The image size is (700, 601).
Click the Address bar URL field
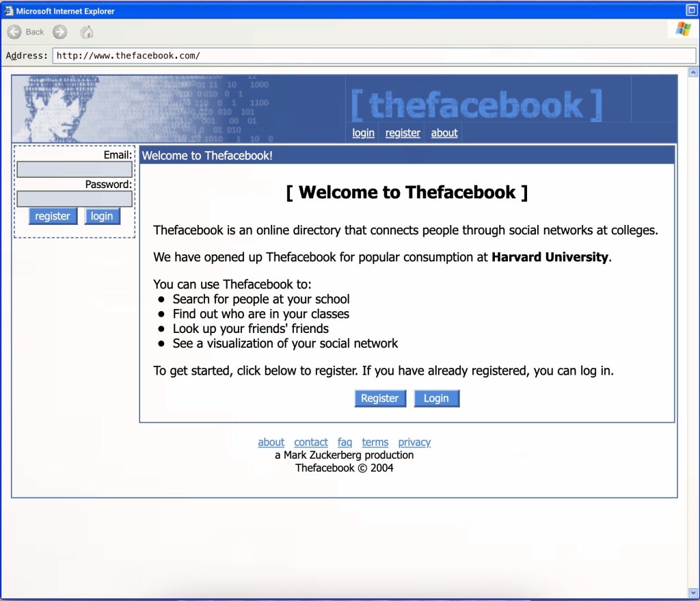pyautogui.click(x=373, y=56)
